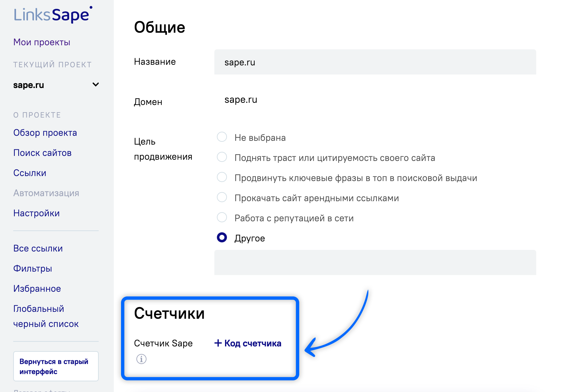Open 'Поиск сайтов' section
562x392 pixels.
pos(42,153)
